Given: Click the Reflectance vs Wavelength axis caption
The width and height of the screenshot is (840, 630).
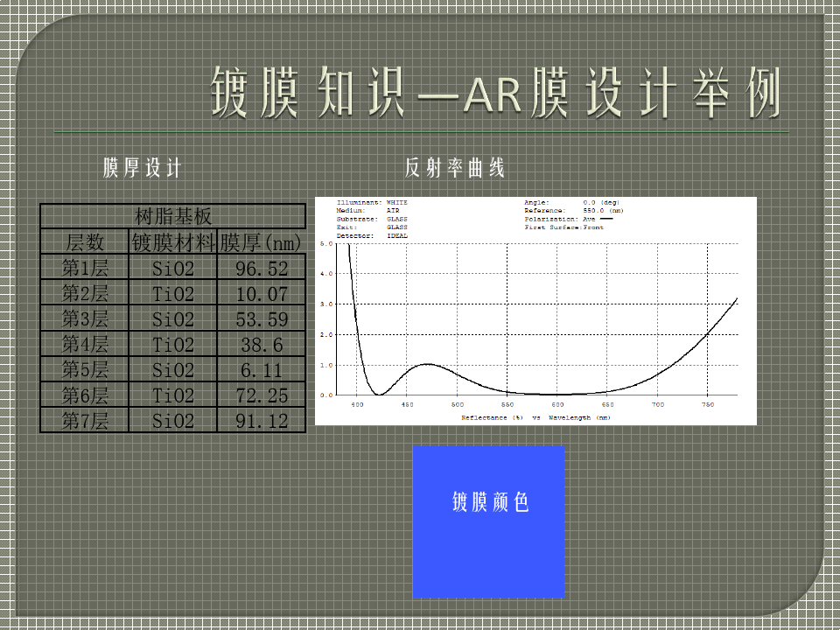Looking at the screenshot, I should (x=535, y=417).
